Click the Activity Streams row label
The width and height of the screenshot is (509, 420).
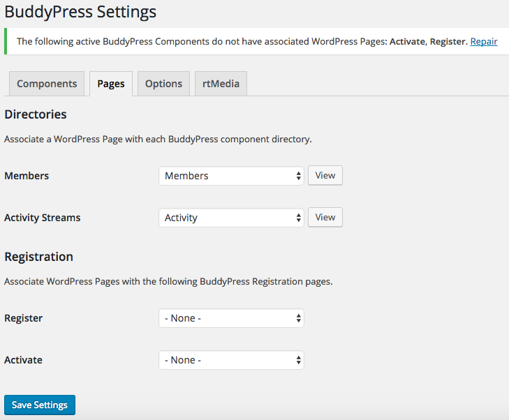click(x=42, y=218)
